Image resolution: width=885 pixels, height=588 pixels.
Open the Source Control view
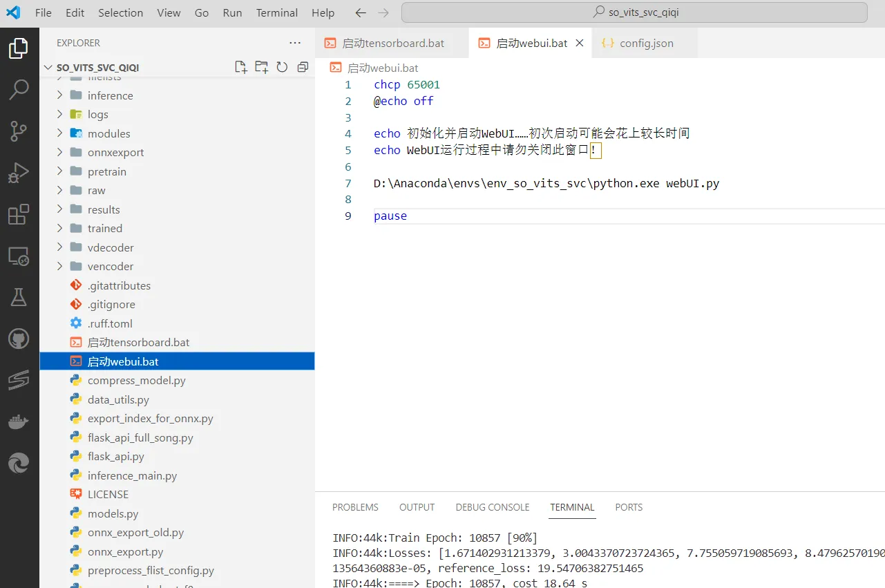(x=19, y=131)
